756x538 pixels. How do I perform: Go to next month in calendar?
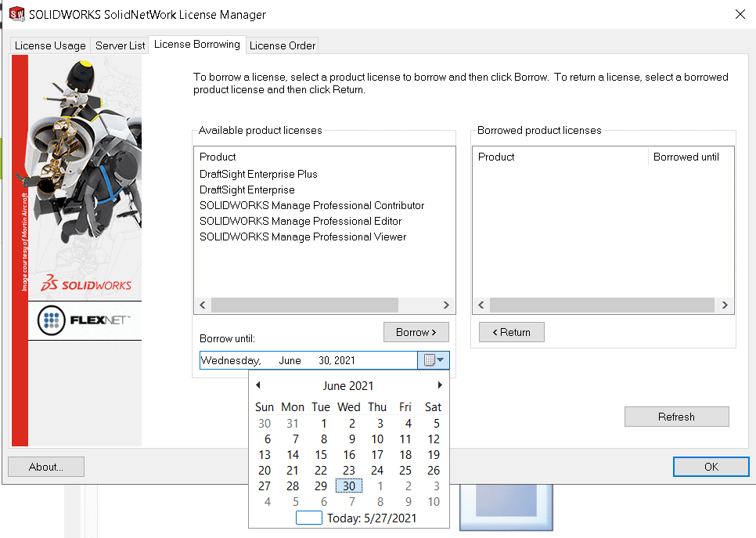[x=440, y=385]
